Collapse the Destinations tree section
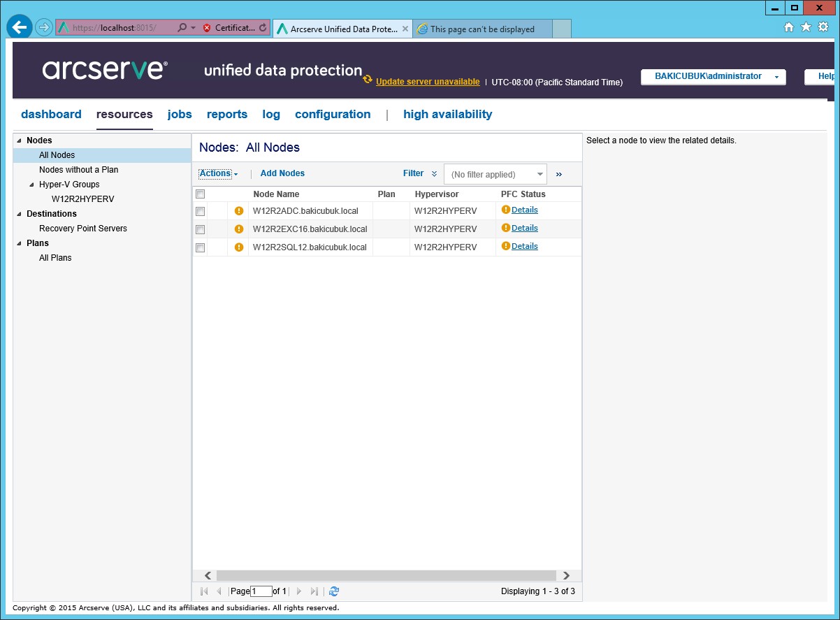This screenshot has width=840, height=620. (x=19, y=214)
